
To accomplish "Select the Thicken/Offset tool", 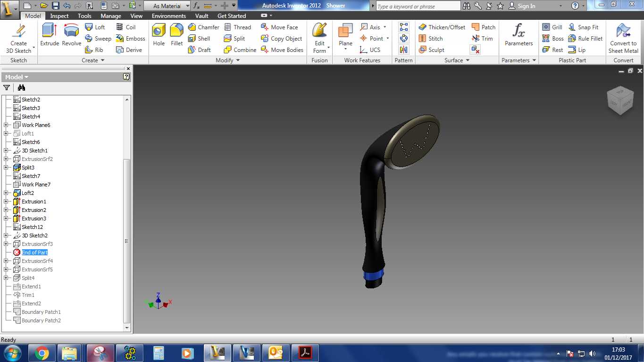I will [x=442, y=27].
